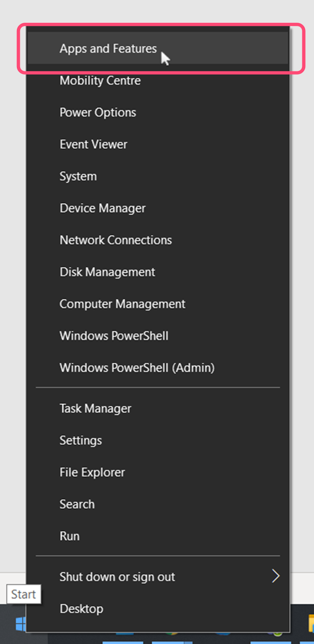Open the File Explorer taskbar icon

click(x=310, y=624)
